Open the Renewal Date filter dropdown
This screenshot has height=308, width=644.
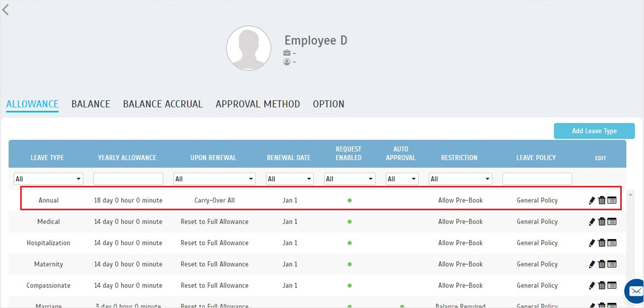289,179
